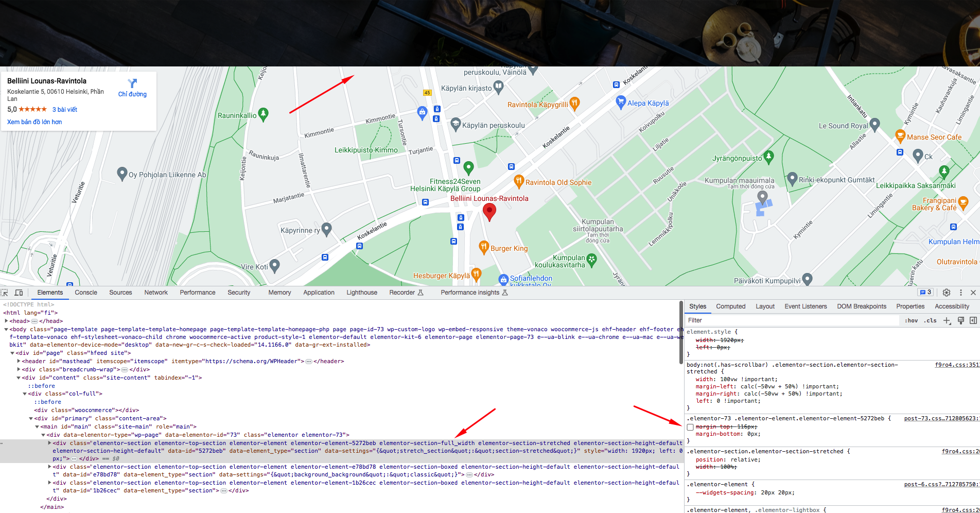
Task: Collapse the col-full div node
Action: point(25,394)
